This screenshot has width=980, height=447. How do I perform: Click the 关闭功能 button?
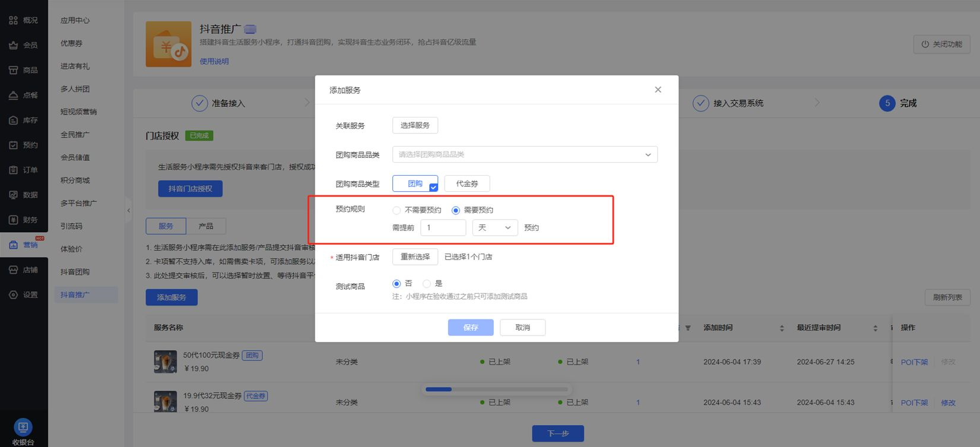941,44
